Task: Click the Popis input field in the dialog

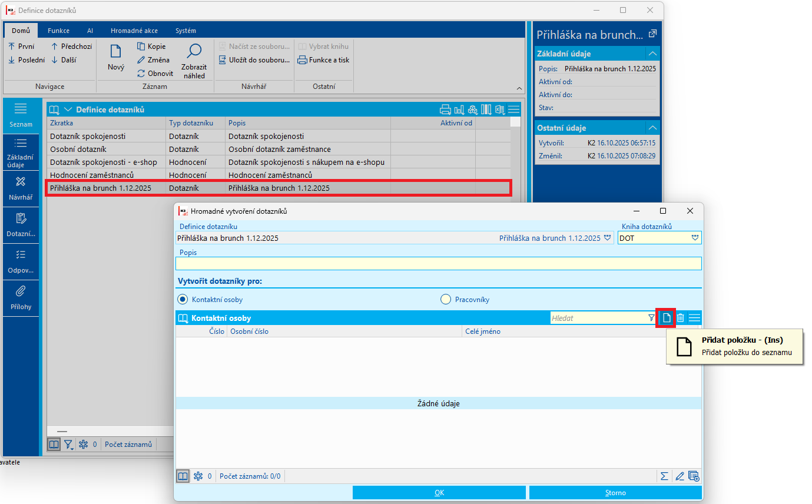Action: 439,263
